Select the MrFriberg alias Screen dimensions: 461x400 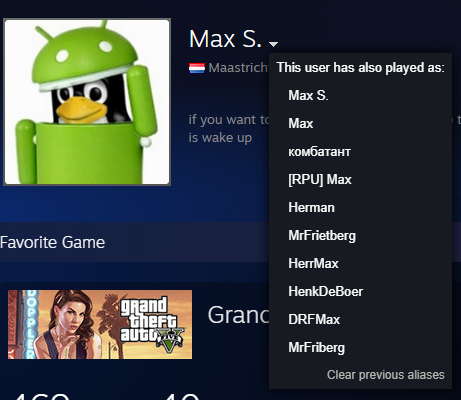click(317, 348)
